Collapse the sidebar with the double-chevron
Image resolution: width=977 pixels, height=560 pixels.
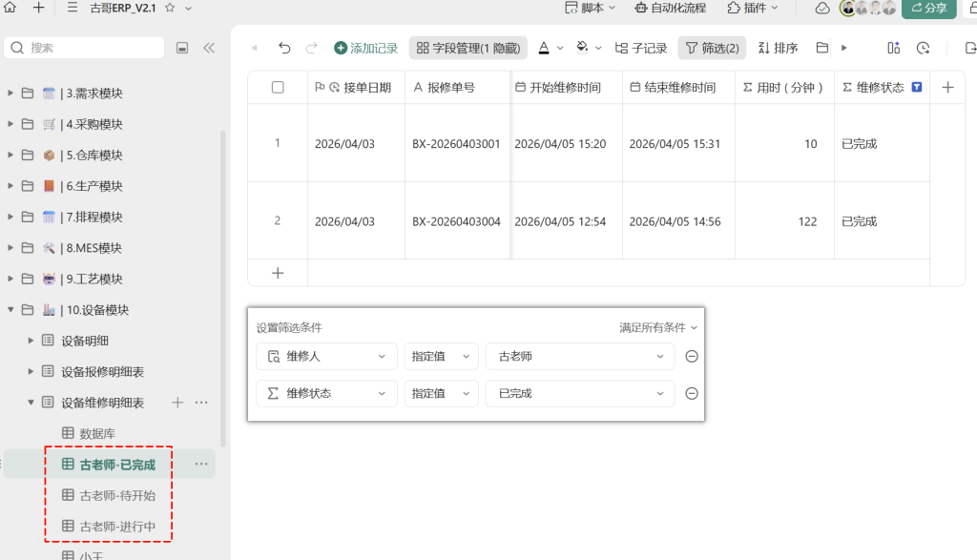click(x=209, y=48)
